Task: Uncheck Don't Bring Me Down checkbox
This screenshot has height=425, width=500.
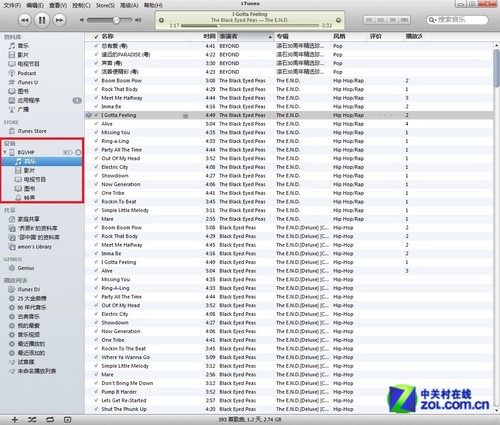Action: coord(96,383)
